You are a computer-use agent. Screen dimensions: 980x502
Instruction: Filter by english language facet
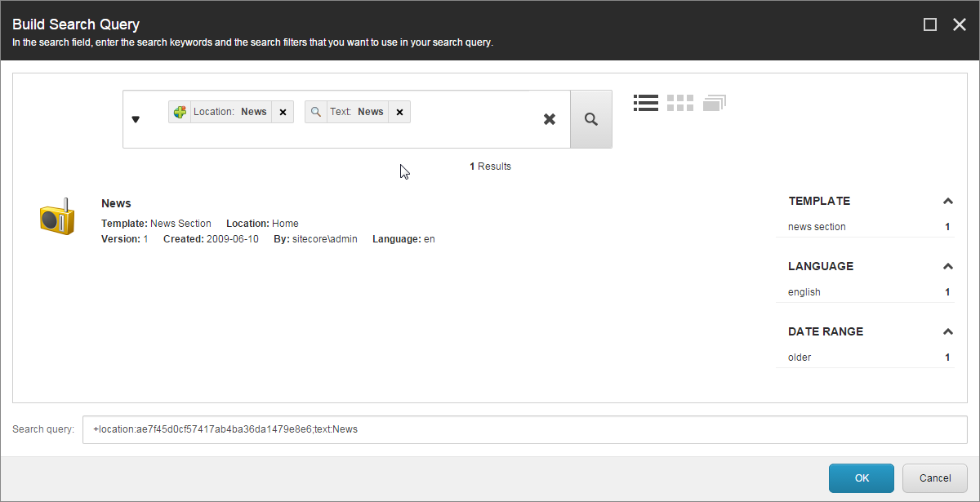[804, 292]
